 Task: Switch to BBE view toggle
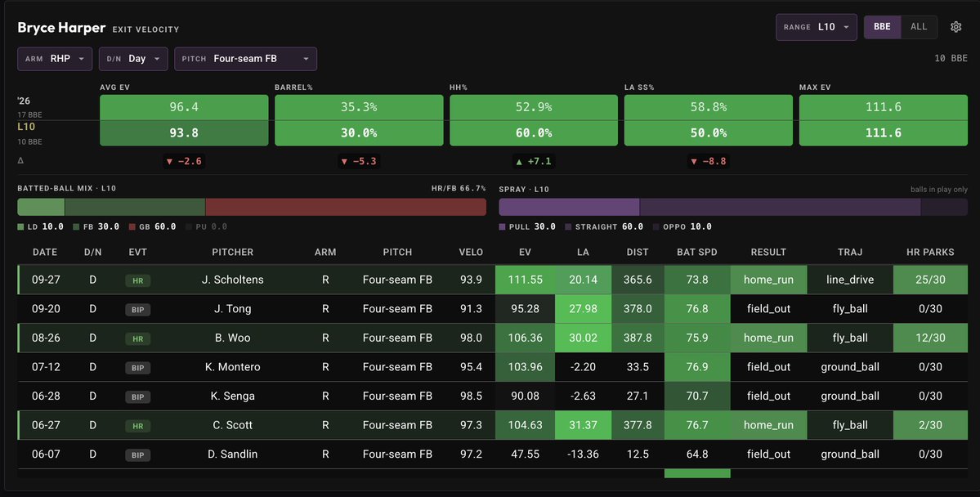(x=882, y=27)
